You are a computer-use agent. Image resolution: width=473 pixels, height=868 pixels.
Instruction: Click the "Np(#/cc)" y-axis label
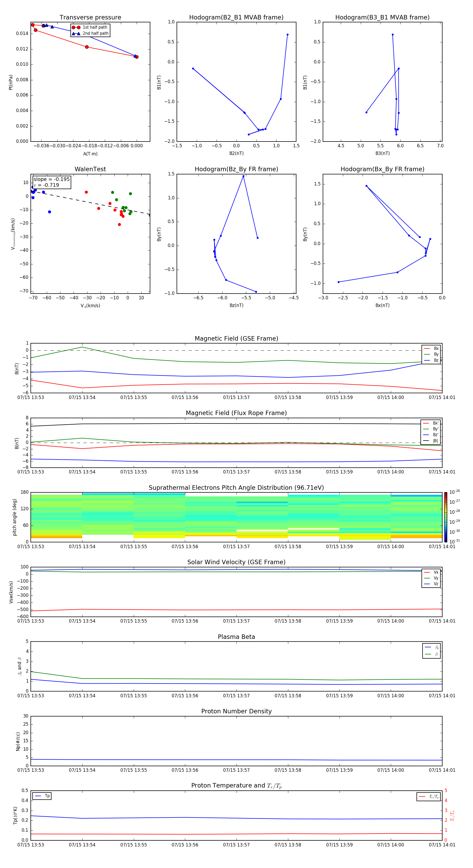(18, 741)
